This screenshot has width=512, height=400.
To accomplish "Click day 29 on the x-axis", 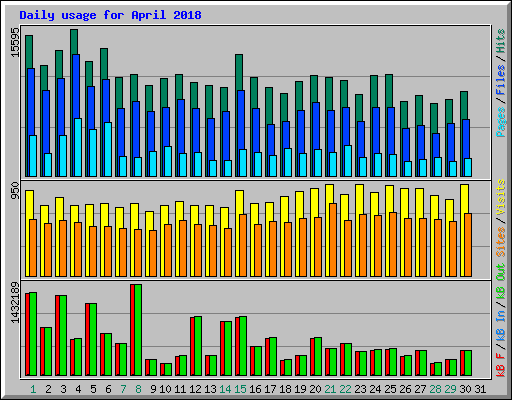I will (x=450, y=389).
